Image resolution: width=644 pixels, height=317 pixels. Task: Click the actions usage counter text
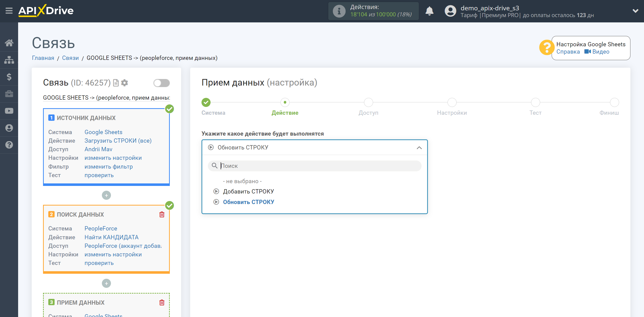(x=381, y=14)
